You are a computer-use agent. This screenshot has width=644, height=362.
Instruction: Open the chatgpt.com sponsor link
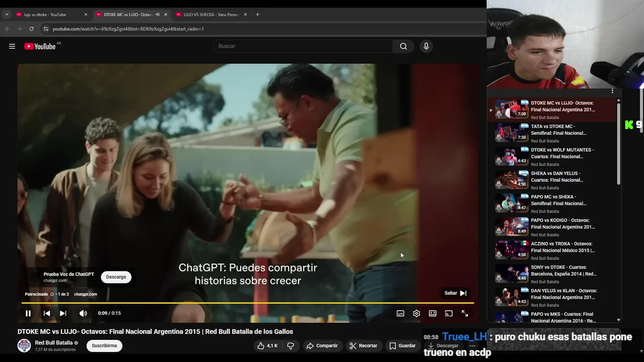point(86,294)
